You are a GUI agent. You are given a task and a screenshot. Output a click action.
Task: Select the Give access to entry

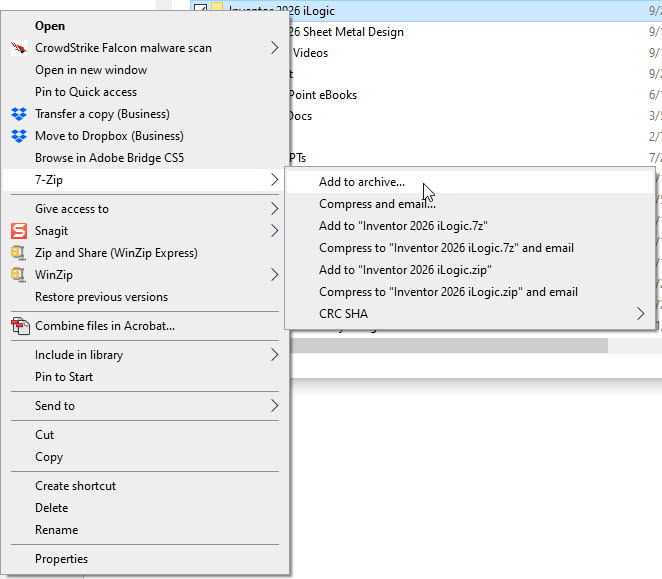coord(146,209)
